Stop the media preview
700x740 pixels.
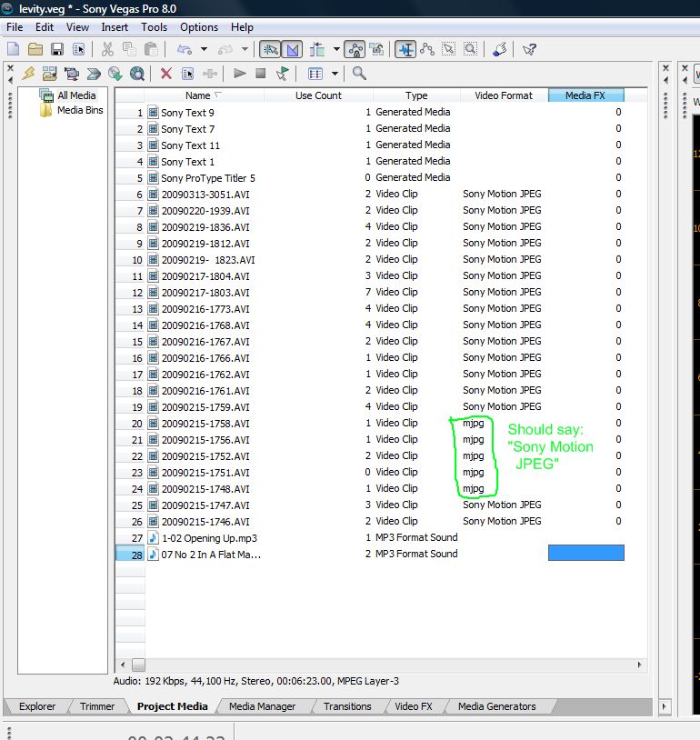pos(260,74)
